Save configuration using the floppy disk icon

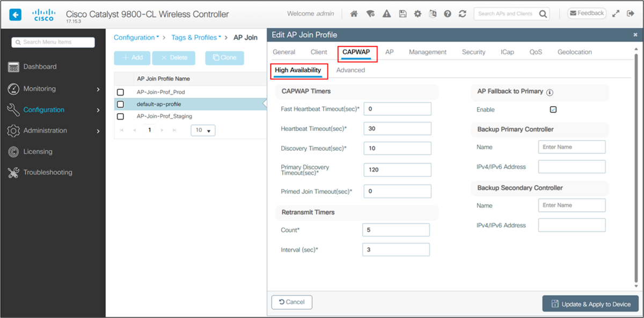(402, 14)
